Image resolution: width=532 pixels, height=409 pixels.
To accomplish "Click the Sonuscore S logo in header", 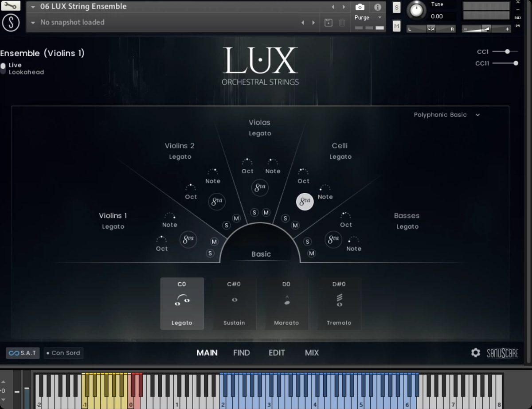I will 11,23.
